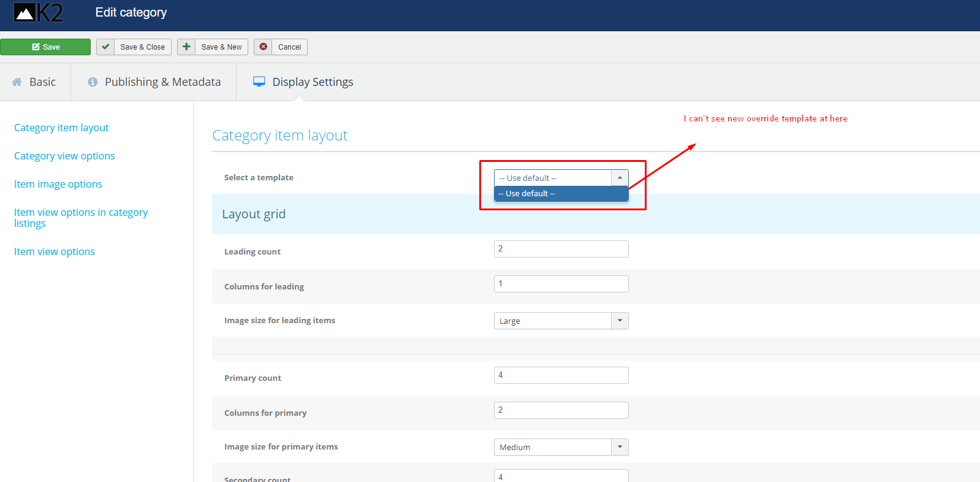Focus the Columns for primary field
This screenshot has height=482, width=980.
tap(561, 410)
